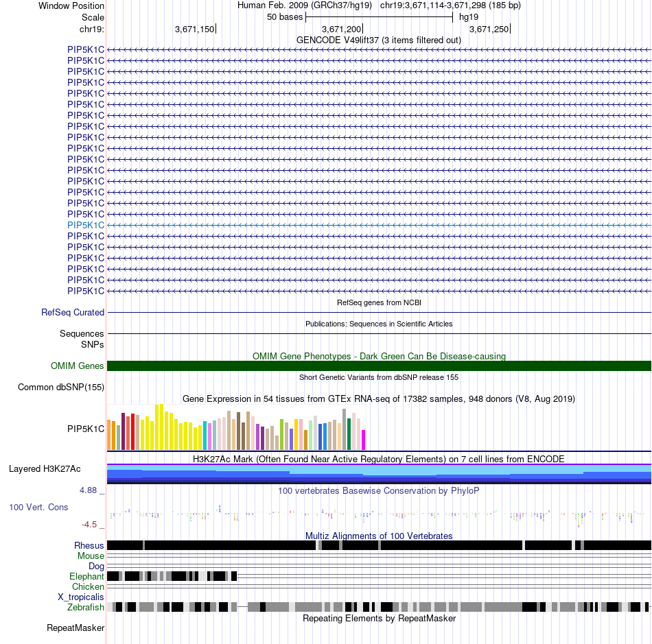The width and height of the screenshot is (652, 644).
Task: Click the RepeatMasker track label
Action: [x=75, y=628]
